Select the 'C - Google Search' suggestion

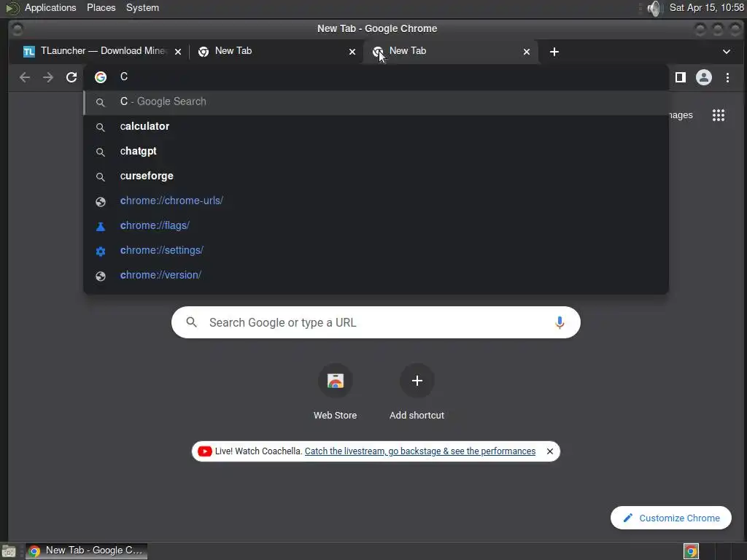pos(376,102)
